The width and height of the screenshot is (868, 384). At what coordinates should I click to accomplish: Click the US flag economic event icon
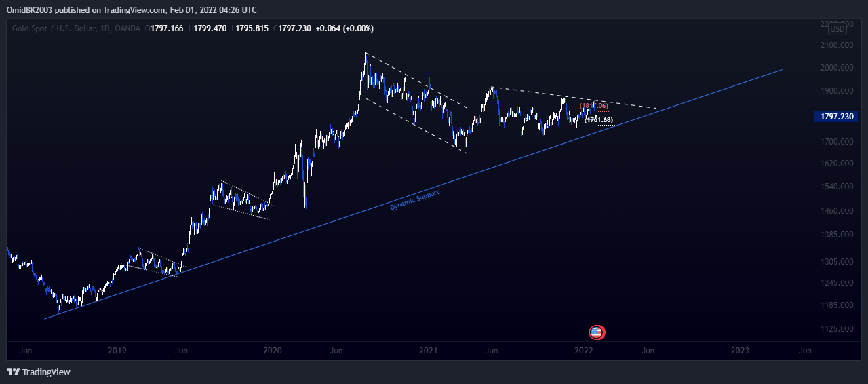597,332
